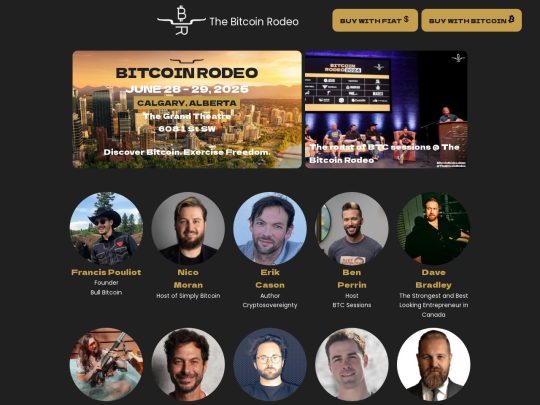The image size is (540, 405).
Task: Click the hot tub speaker photo
Action: pyautogui.click(x=106, y=364)
